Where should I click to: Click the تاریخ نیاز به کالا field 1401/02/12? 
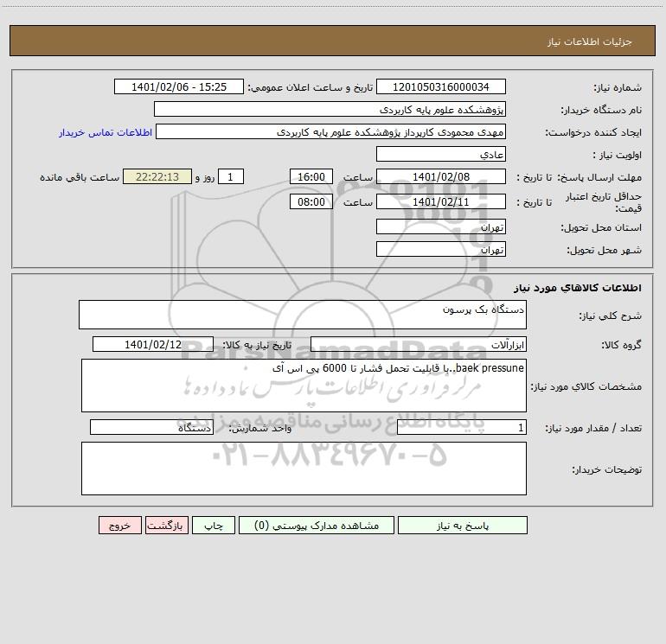point(153,344)
